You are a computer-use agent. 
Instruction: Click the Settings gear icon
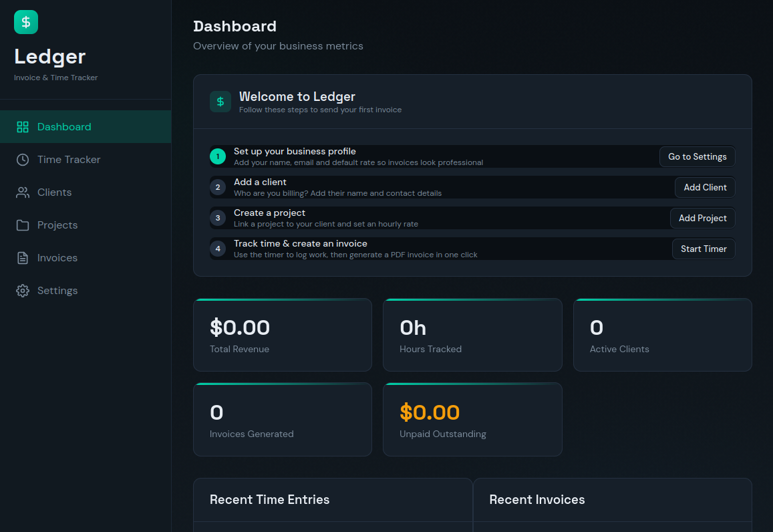point(23,291)
